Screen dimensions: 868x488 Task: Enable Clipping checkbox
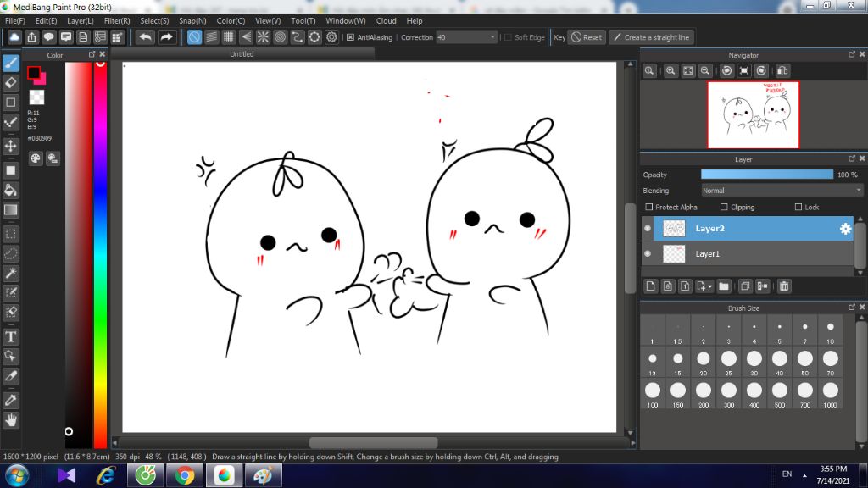(x=724, y=207)
